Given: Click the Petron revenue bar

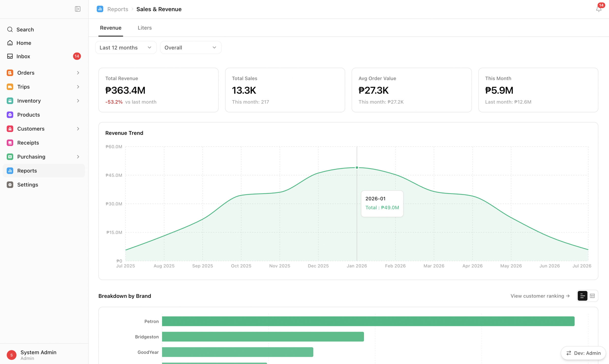Looking at the screenshot, I should [x=368, y=321].
